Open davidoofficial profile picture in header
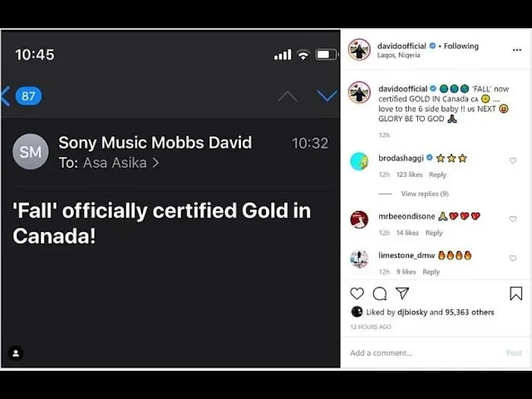Screen dimensions: 532x399 coord(359,50)
